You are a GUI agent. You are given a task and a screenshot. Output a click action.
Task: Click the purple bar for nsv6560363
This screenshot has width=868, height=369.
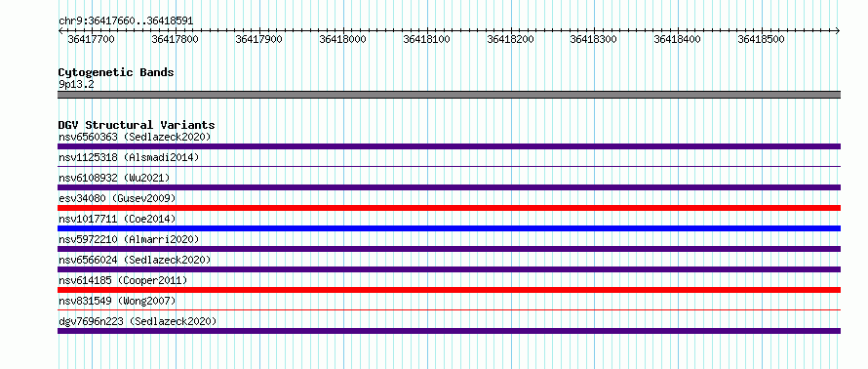click(449, 146)
